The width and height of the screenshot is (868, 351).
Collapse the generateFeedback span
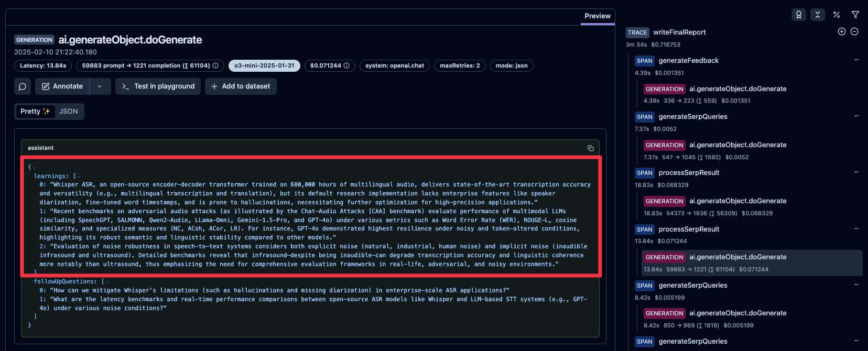tap(856, 60)
